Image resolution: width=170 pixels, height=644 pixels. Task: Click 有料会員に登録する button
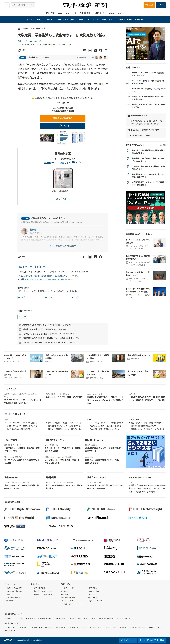(63, 118)
